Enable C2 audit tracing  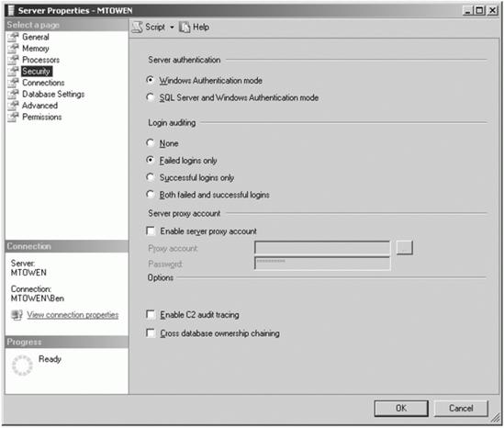tap(151, 314)
